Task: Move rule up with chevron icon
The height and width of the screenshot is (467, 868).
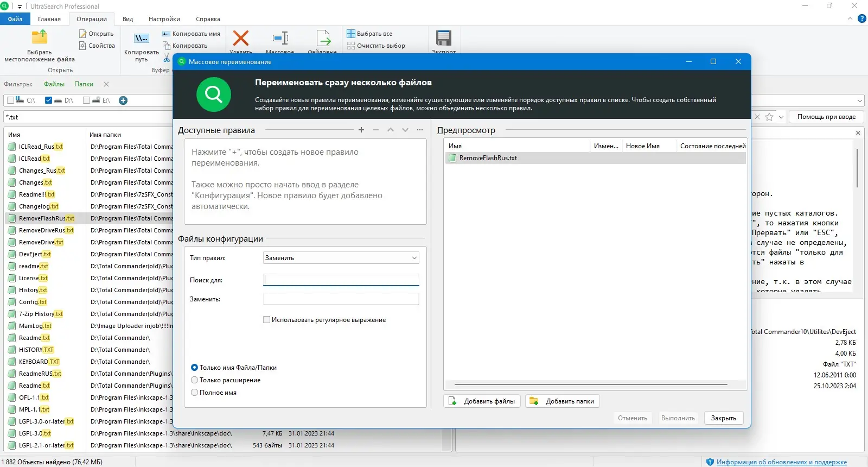Action: [x=391, y=130]
